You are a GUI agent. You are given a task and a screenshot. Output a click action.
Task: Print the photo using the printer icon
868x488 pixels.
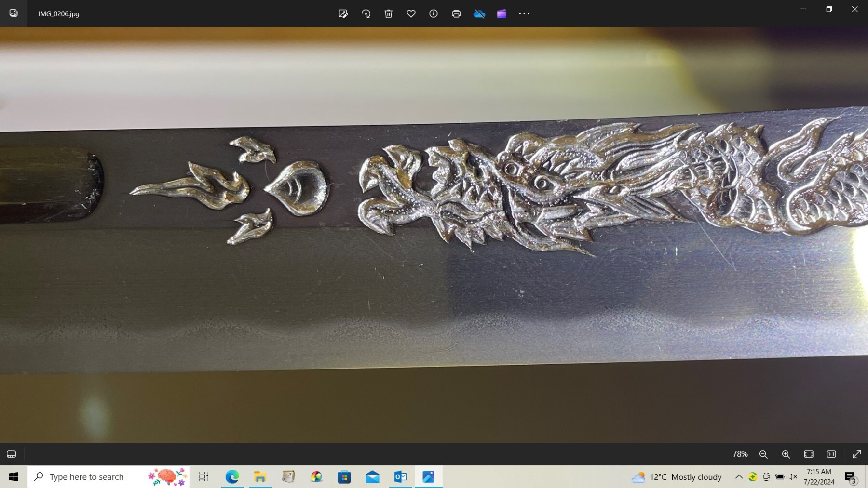coord(456,13)
